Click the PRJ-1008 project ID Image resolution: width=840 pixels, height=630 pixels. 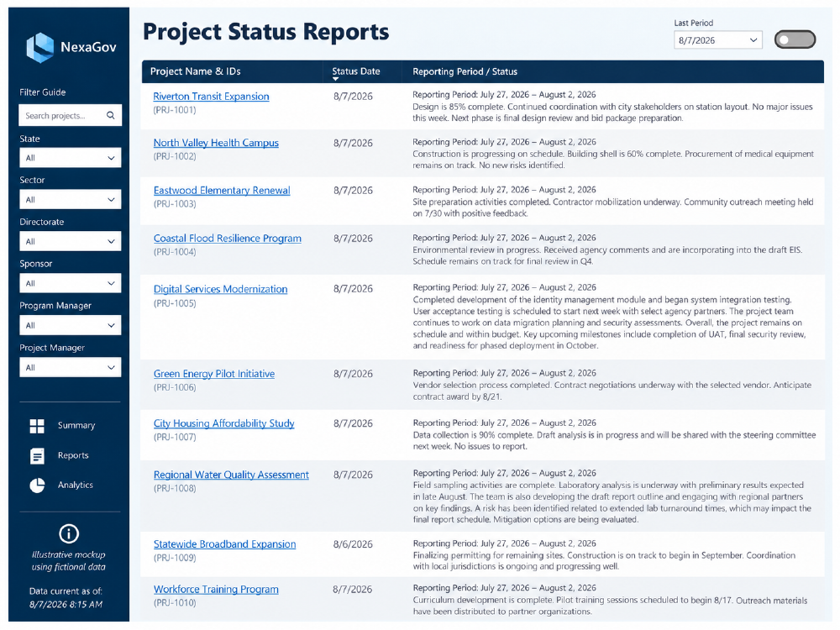tap(175, 489)
